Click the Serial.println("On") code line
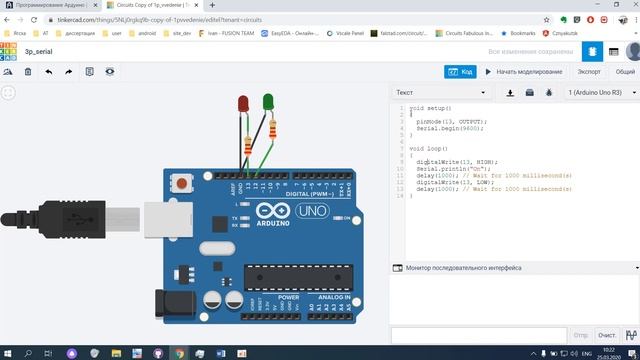This screenshot has height=360, width=640. (x=453, y=169)
